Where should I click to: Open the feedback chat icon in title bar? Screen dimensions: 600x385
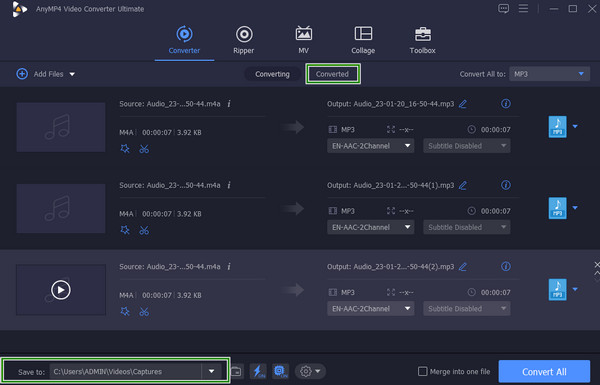[504, 8]
